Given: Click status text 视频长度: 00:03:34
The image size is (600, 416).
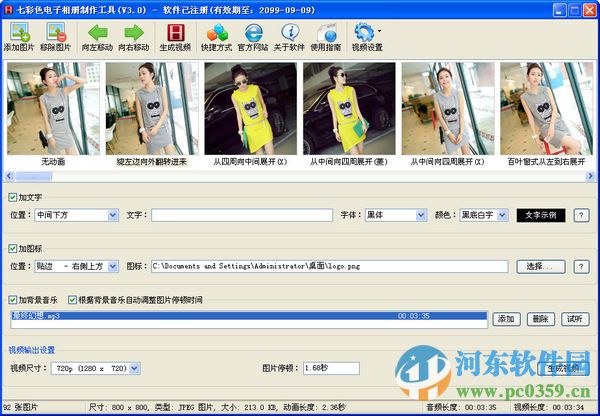Looking at the screenshot, I should click(549, 407).
